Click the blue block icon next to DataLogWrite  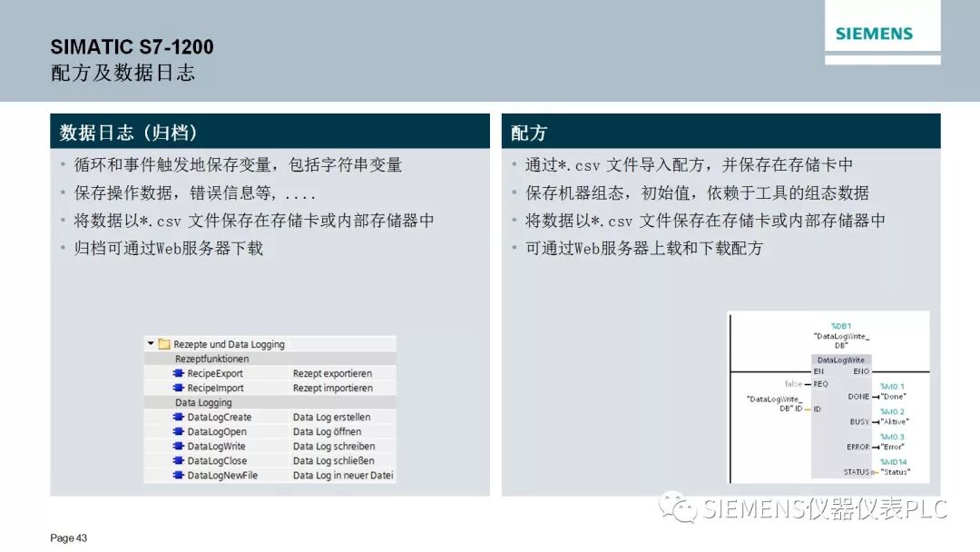(x=179, y=446)
